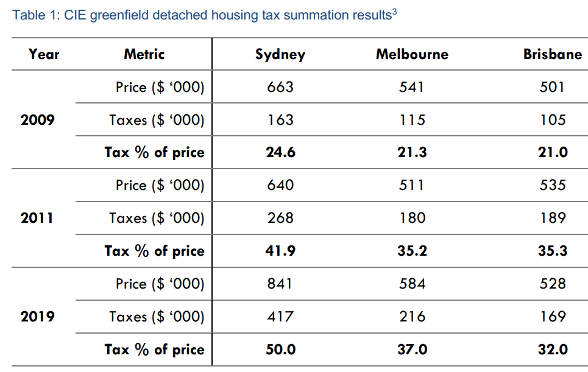The image size is (588, 372).
Task: Click Sydney 2011 tax percentage 41.9
Action: tap(280, 251)
